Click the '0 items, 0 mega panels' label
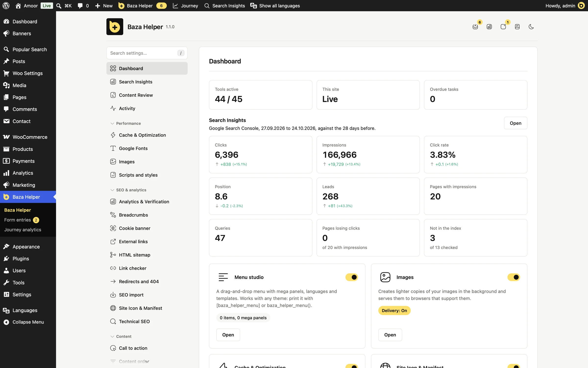 pyautogui.click(x=243, y=318)
